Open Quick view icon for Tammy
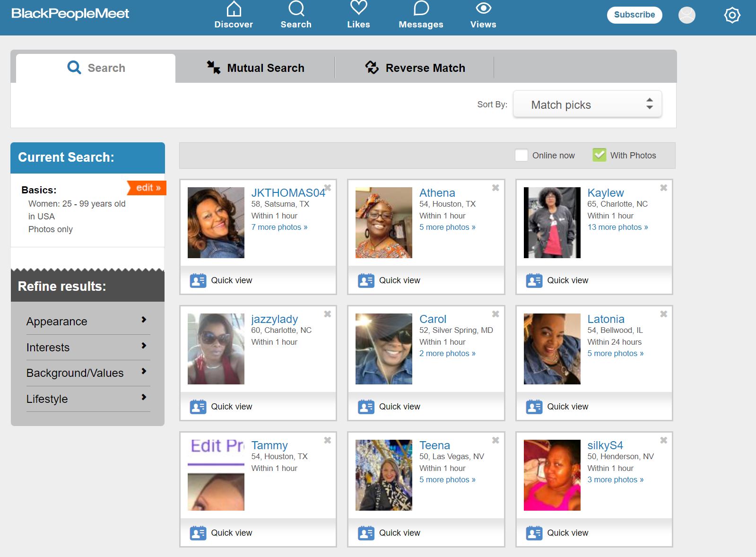 point(198,533)
